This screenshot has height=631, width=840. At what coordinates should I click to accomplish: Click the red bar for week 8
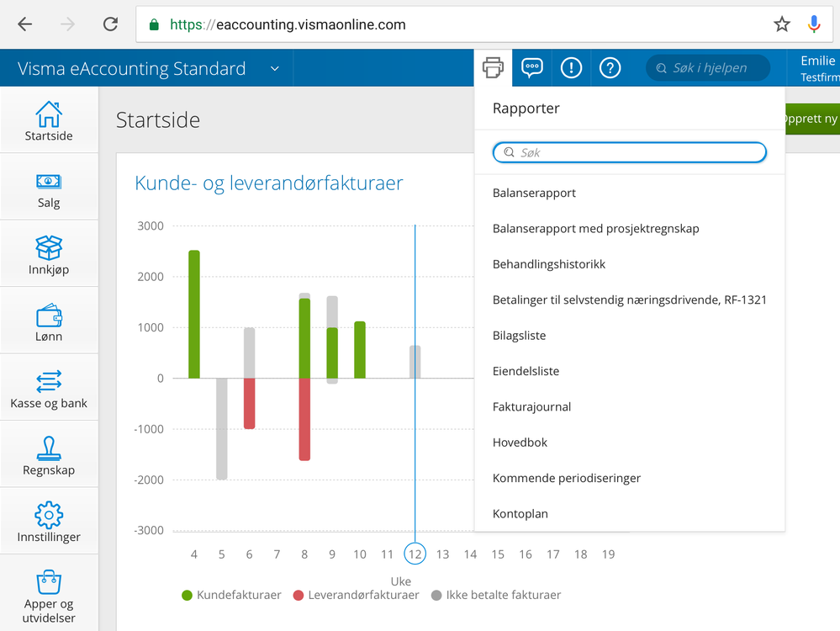(304, 419)
